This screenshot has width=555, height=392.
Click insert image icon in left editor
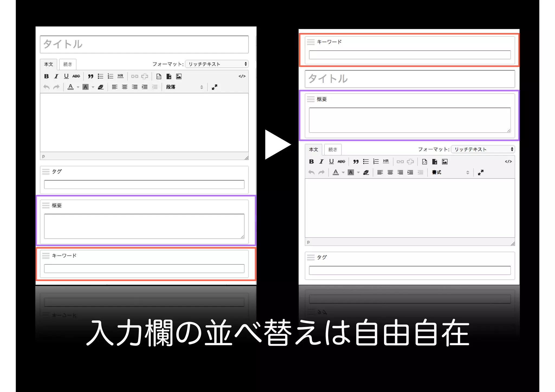pos(179,76)
